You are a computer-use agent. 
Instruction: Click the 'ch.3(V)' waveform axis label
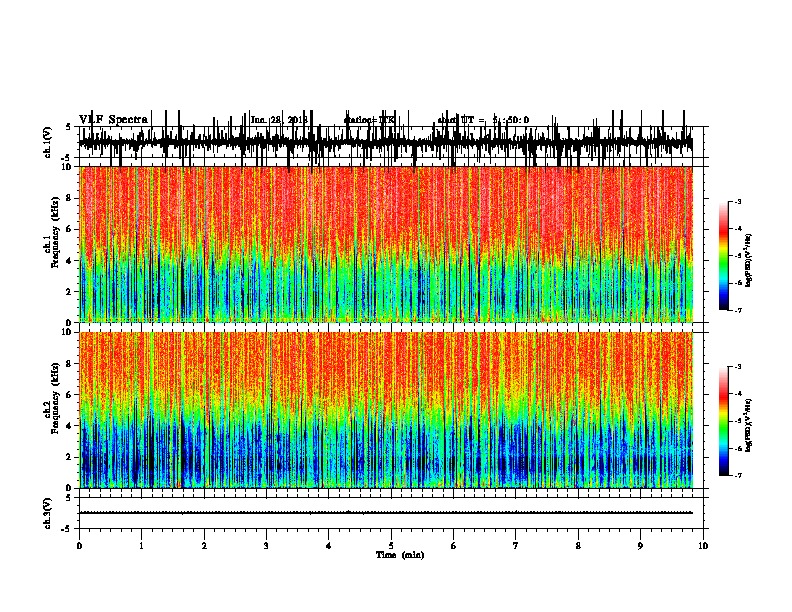(48, 514)
